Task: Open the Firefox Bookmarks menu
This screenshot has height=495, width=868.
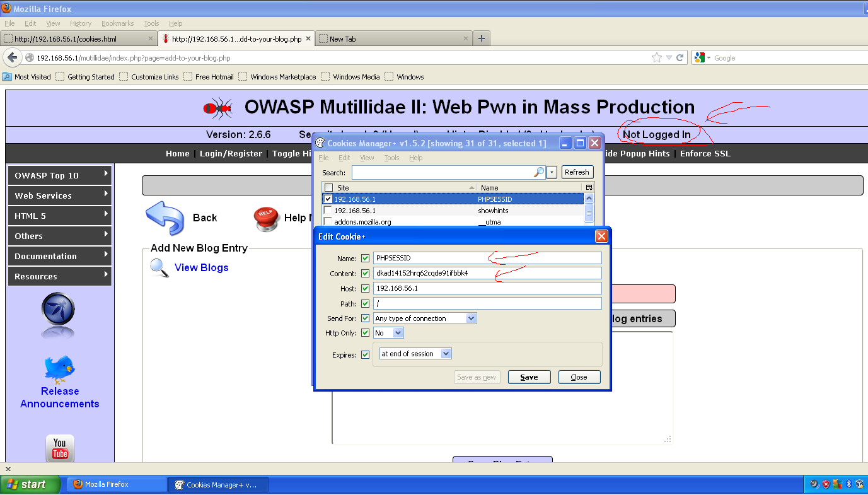Action: 118,23
